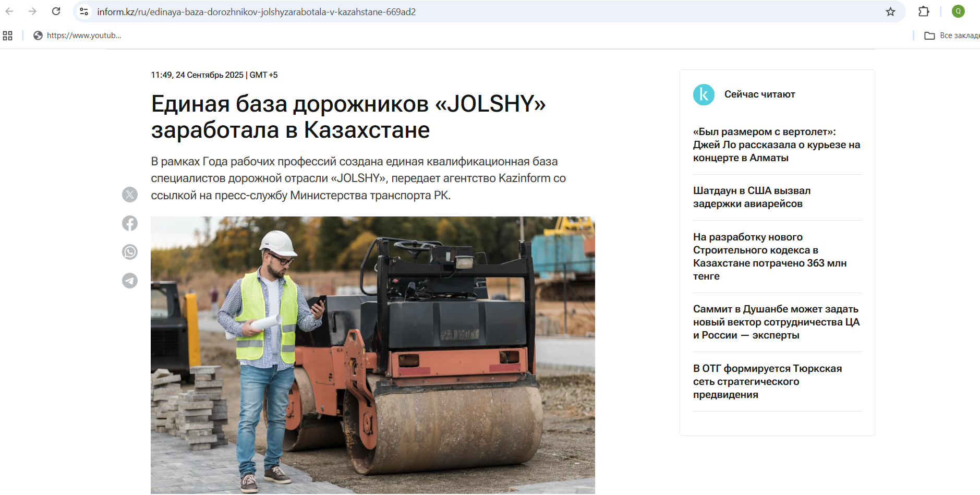Bookmark this page with star icon
Screen dimensions: 980x495
(890, 11)
